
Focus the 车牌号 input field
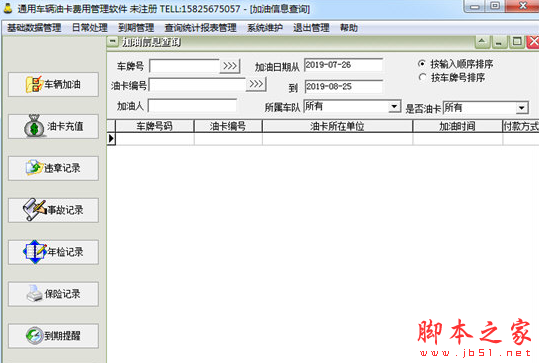[185, 66]
